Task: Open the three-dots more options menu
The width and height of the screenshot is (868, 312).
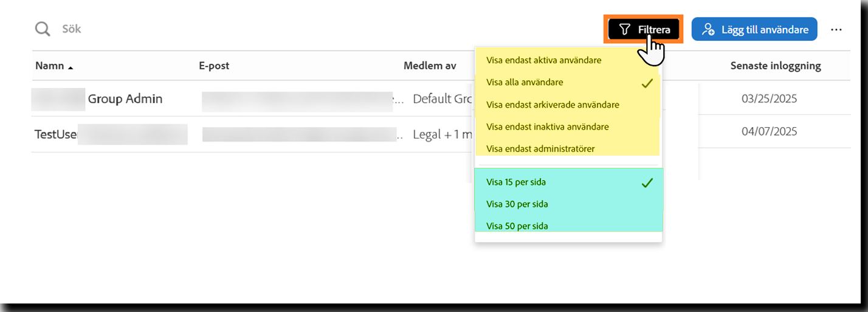Action: [836, 29]
